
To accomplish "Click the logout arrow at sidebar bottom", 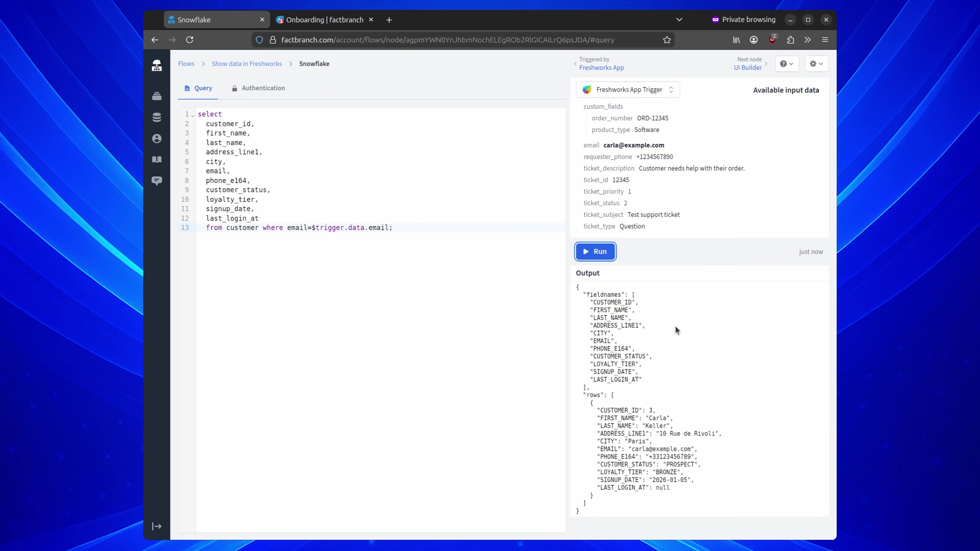I will 157,526.
